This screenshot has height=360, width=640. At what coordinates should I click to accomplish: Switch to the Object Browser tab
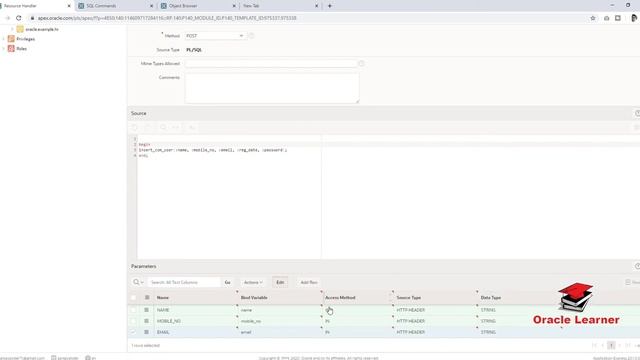198,6
